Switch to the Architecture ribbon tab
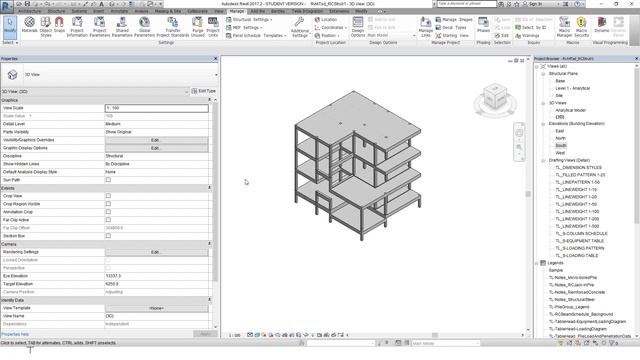The width and height of the screenshot is (640, 360). (29, 11)
